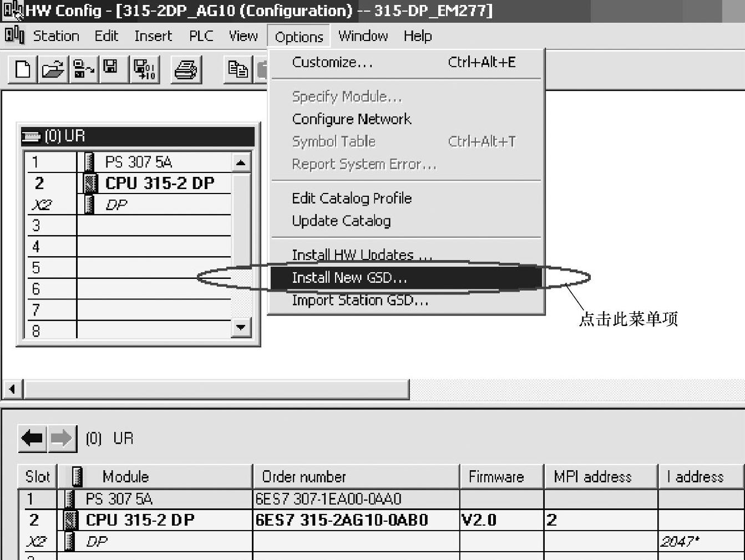The height and width of the screenshot is (560, 745).
Task: Open the Window menu
Action: [363, 36]
